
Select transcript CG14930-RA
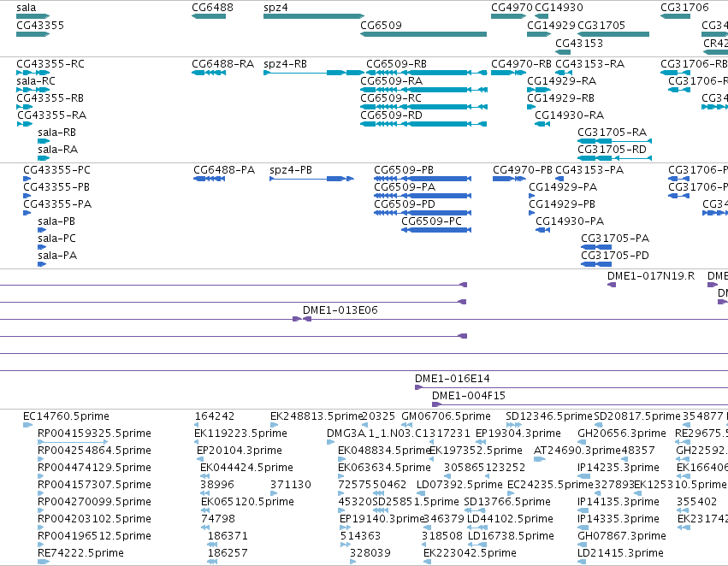pos(542,124)
